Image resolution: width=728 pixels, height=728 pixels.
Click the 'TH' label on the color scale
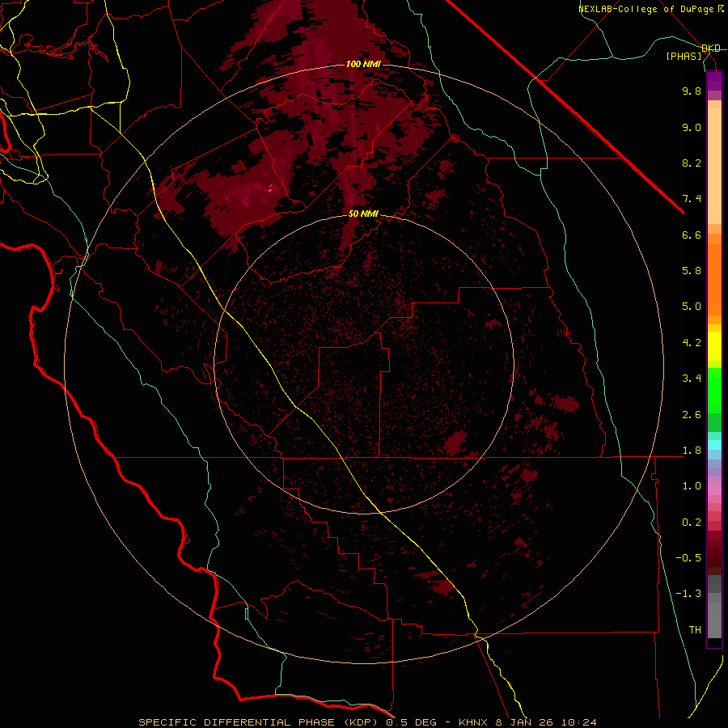pos(695,630)
